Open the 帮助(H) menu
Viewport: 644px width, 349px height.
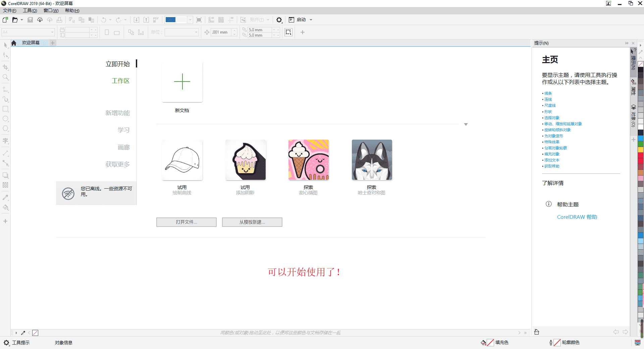72,11
